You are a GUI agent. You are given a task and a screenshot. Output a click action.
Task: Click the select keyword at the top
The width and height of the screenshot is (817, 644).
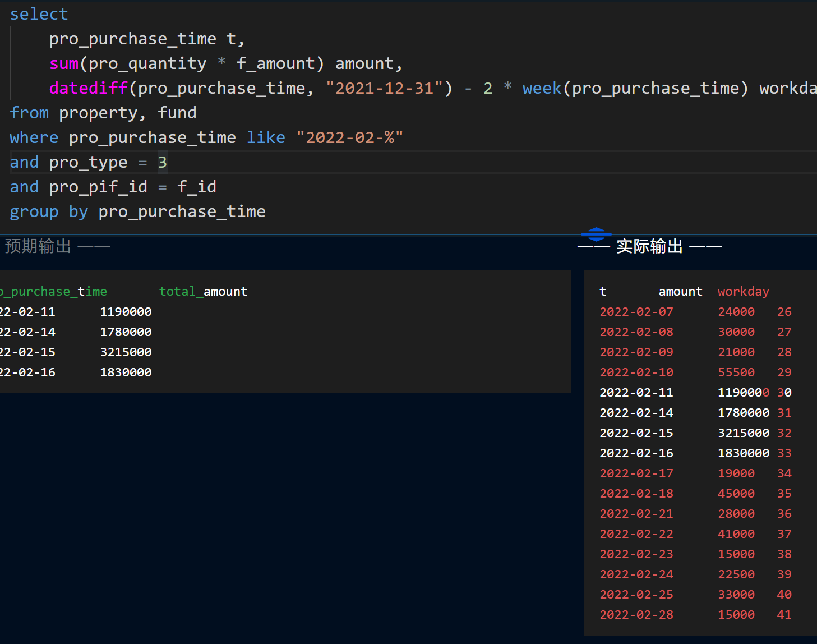pyautogui.click(x=38, y=13)
